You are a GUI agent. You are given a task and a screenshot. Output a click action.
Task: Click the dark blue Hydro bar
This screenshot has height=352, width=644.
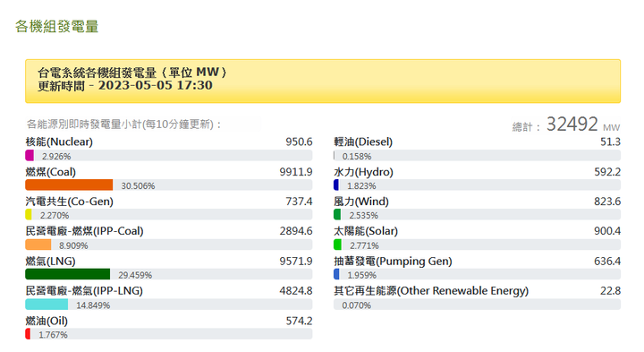[x=336, y=185]
